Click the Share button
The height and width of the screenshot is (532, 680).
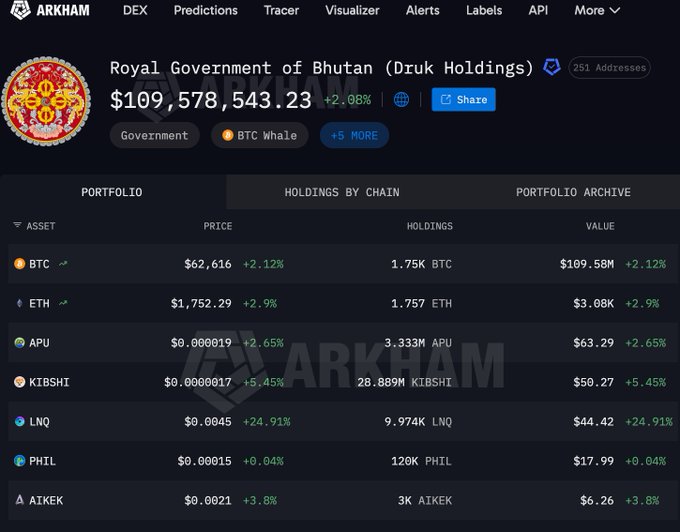click(x=464, y=100)
